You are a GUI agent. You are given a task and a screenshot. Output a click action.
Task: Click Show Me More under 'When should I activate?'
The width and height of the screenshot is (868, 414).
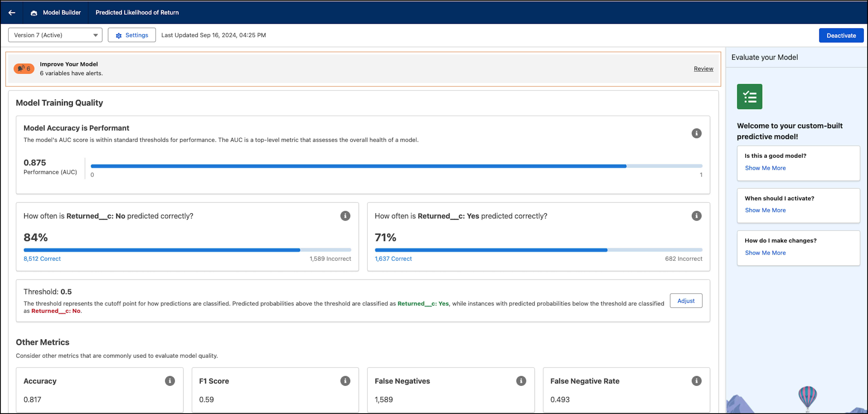click(x=765, y=210)
